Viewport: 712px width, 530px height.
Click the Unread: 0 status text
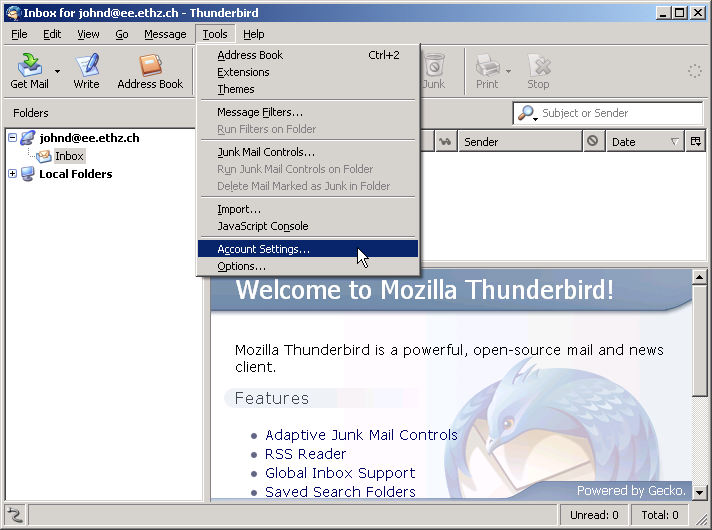[x=594, y=515]
